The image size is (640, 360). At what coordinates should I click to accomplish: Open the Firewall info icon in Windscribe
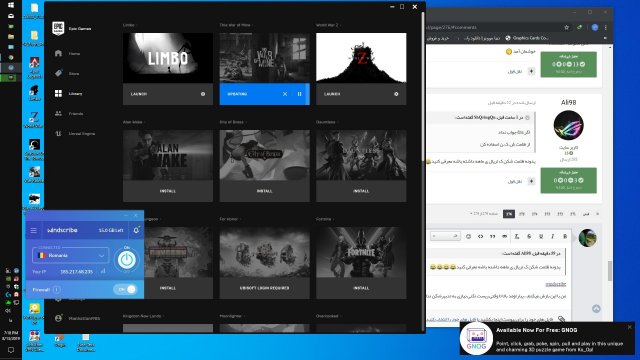click(56, 290)
